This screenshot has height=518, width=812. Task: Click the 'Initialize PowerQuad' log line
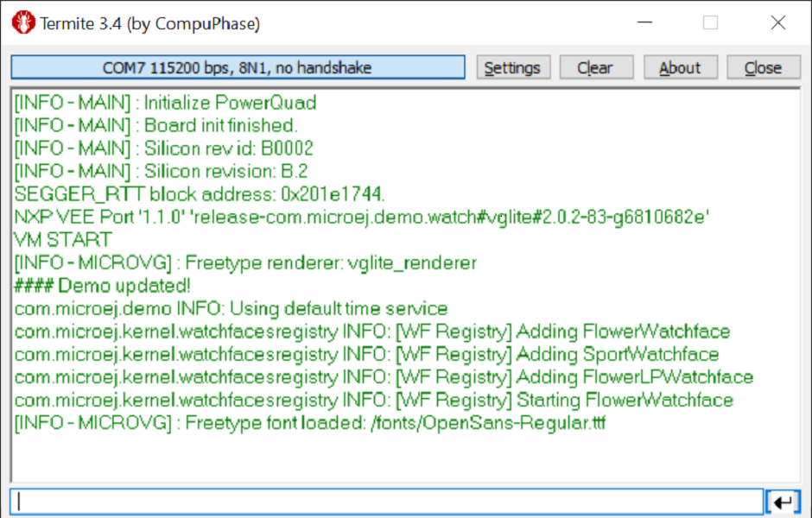(x=166, y=103)
